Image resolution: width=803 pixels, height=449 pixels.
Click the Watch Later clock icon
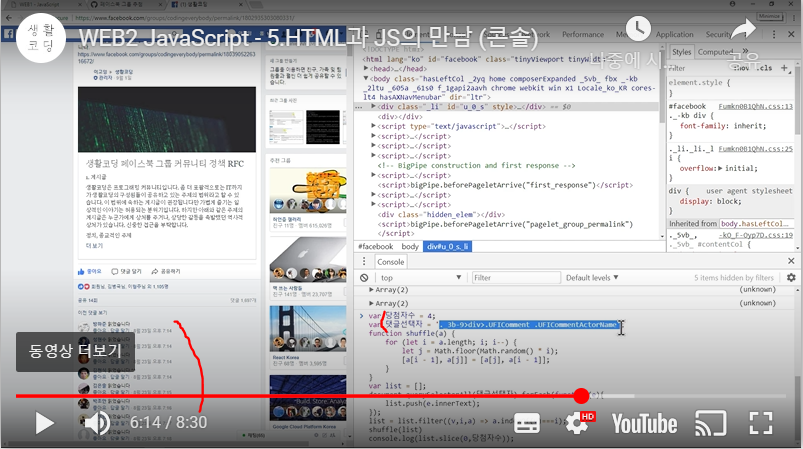(x=638, y=29)
